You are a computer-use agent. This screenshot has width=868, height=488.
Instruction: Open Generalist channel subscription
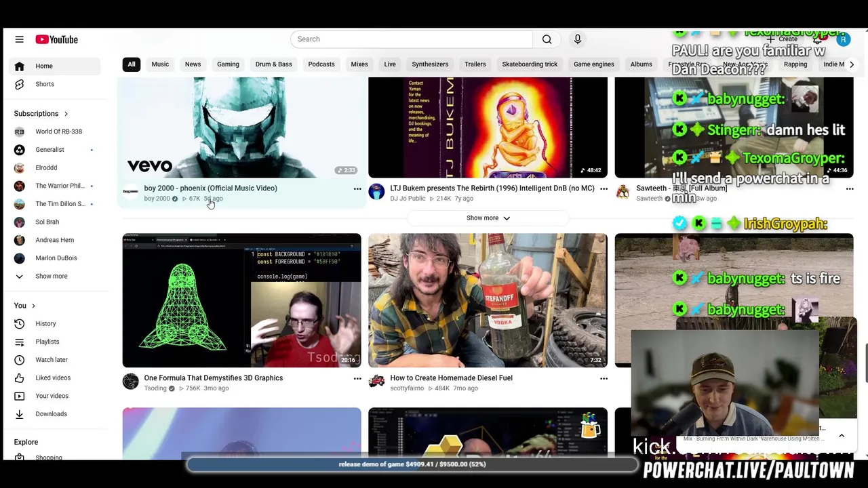54,150
